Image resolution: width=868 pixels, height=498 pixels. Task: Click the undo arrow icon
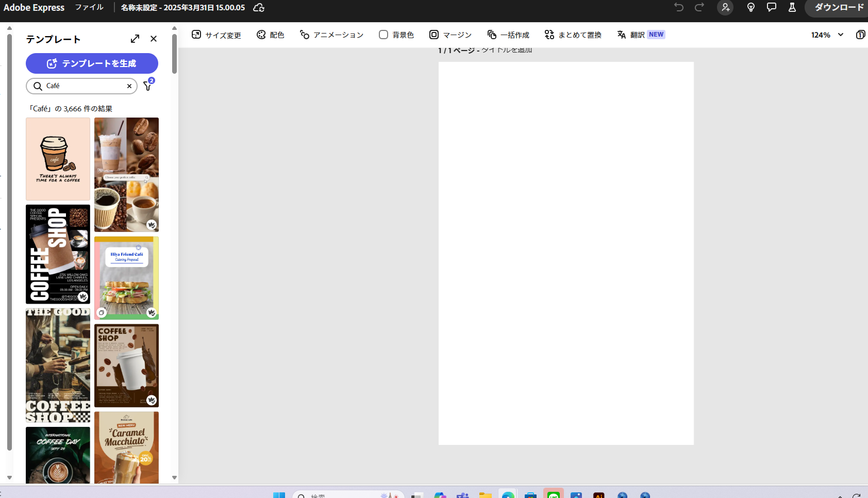[678, 7]
